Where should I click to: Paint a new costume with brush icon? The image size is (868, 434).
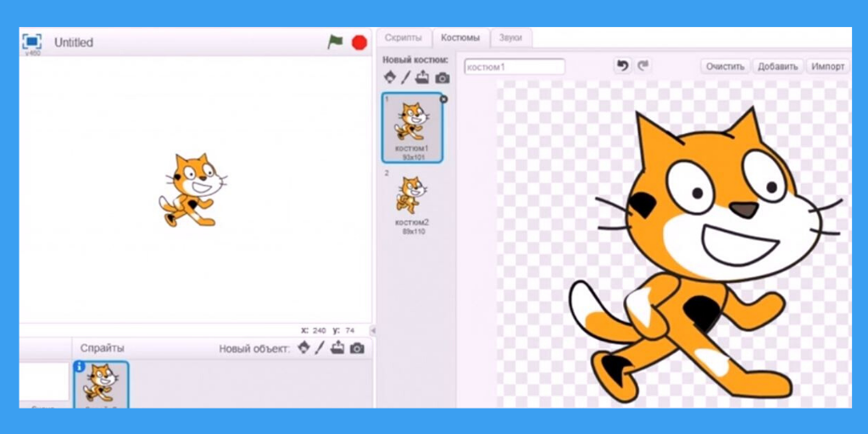click(x=406, y=77)
